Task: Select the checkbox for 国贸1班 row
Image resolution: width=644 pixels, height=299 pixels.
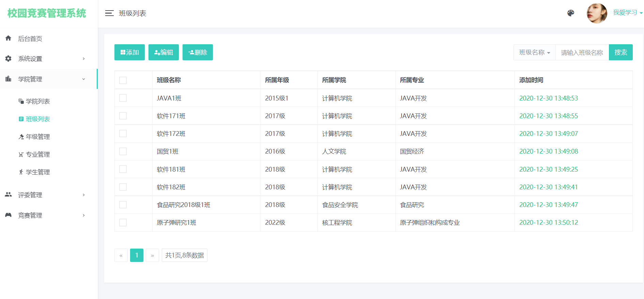Action: click(123, 151)
